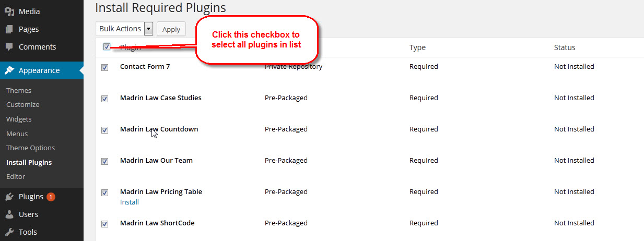Uncheck the Contact Form 7 checkbox
The width and height of the screenshot is (644, 241).
tap(104, 67)
